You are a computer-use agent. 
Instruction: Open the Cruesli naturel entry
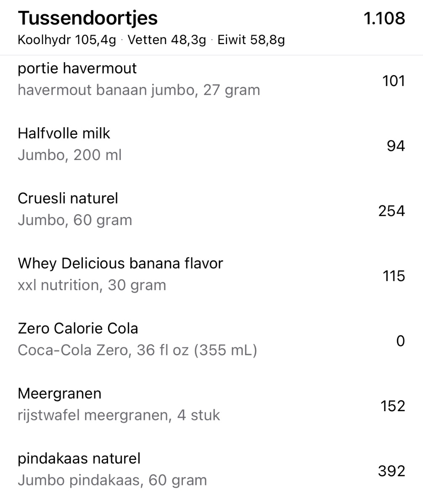pos(68,198)
